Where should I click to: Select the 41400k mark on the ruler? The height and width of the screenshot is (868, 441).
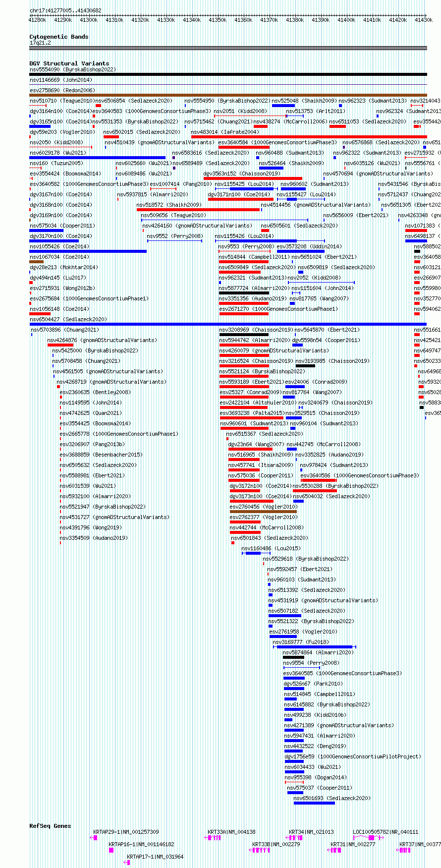pyautogui.click(x=346, y=20)
